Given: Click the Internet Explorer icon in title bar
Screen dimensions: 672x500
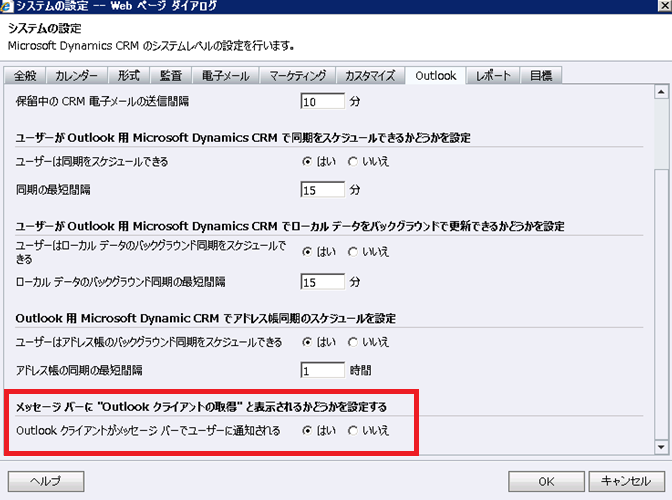Looking at the screenshot, I should coord(5,6).
